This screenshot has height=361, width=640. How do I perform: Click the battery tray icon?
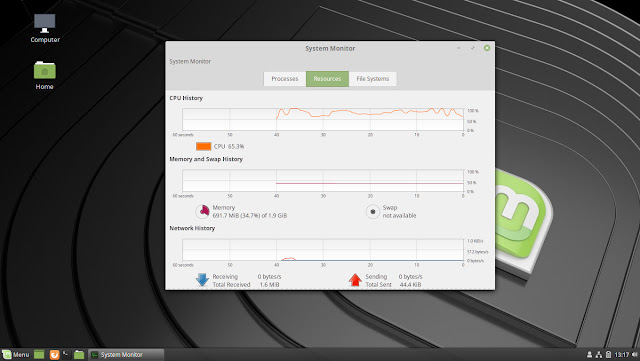click(608, 354)
